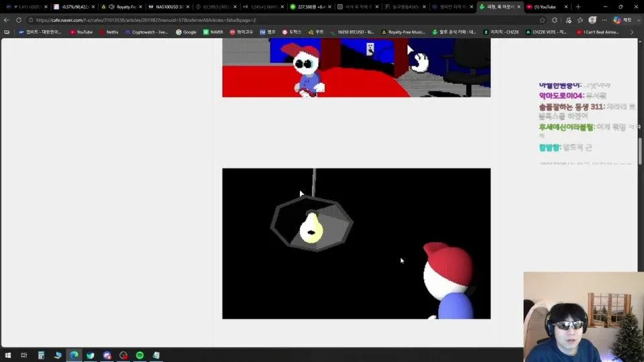Screen dimensions: 644x362
Task: Click the browser extensions refresh icon
Action: pyautogui.click(x=555, y=20)
